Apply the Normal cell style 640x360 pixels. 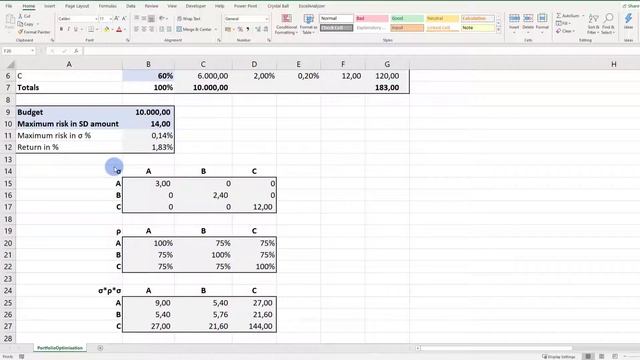pos(336,18)
